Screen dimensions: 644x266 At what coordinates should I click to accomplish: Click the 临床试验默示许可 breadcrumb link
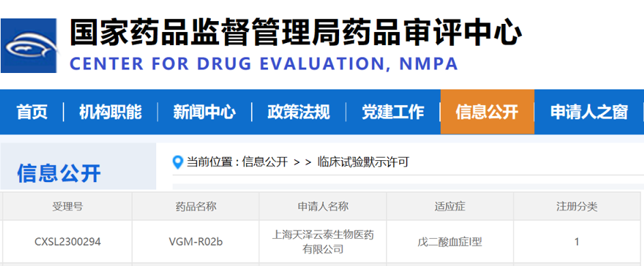(x=364, y=162)
